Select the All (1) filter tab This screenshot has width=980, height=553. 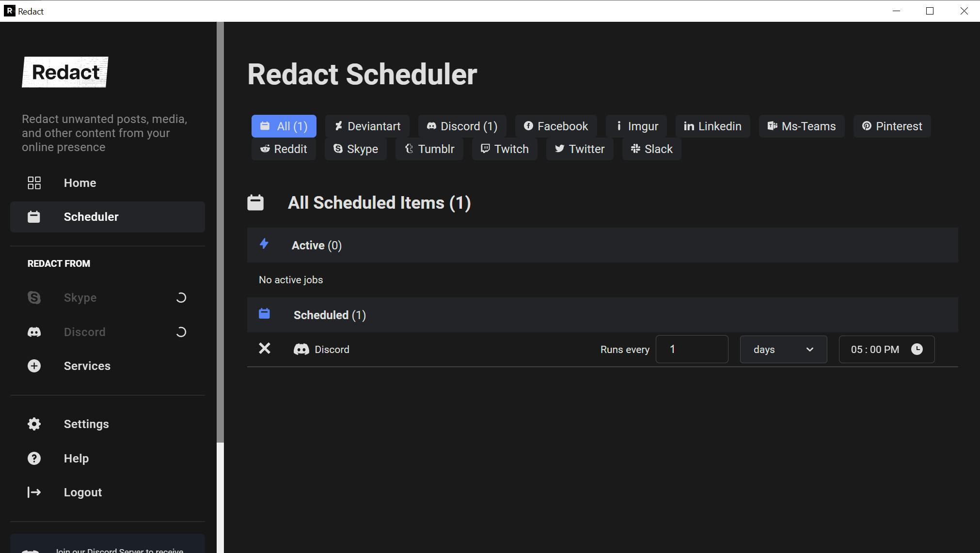tap(284, 126)
